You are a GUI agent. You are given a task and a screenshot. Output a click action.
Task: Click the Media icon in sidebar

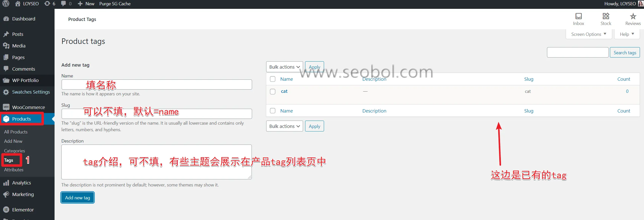click(x=6, y=46)
